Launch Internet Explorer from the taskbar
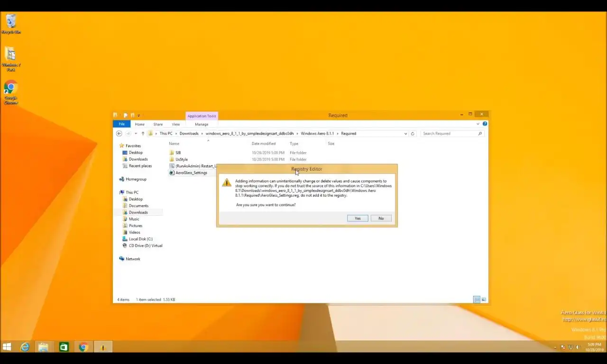Image resolution: width=607 pixels, height=364 pixels. click(25, 347)
